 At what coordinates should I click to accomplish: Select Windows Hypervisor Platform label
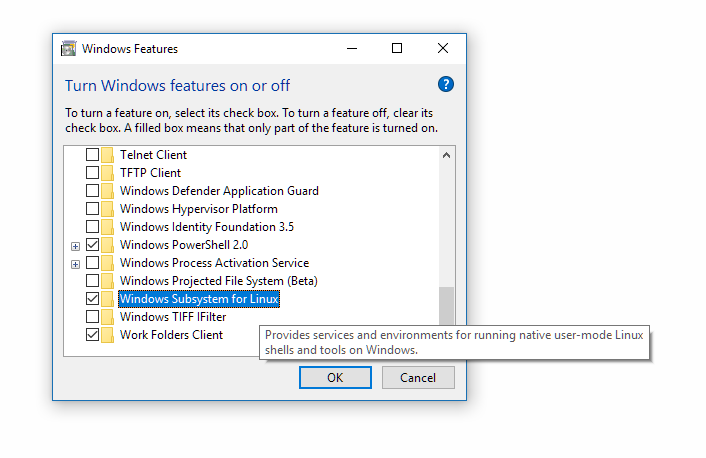pyautogui.click(x=199, y=209)
